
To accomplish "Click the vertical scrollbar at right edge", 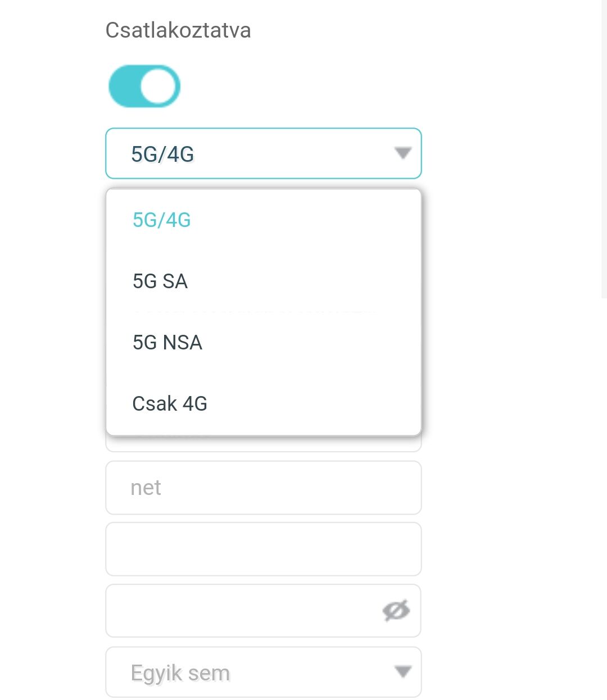I will click(604, 149).
